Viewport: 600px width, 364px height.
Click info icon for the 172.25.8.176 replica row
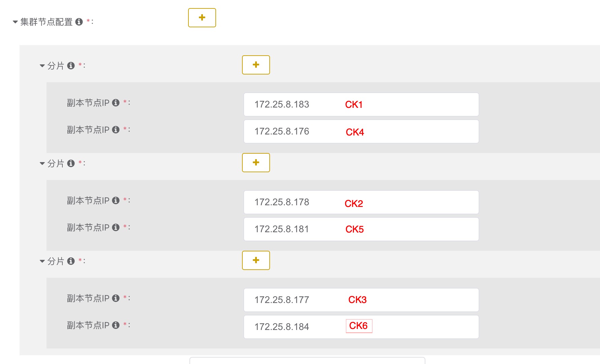click(x=116, y=130)
